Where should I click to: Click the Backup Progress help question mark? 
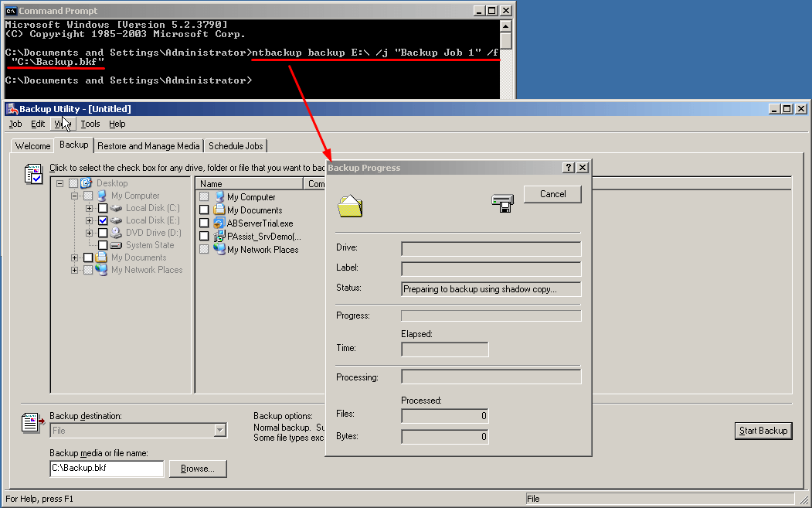pyautogui.click(x=569, y=168)
